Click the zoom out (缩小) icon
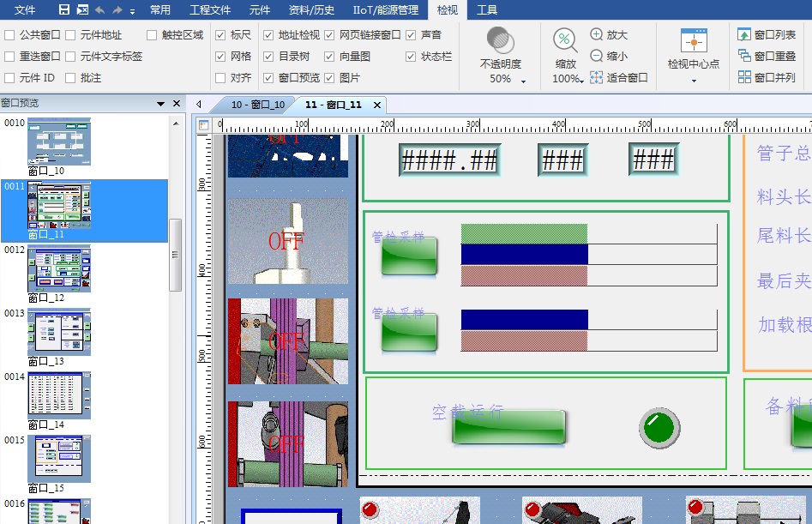 597,56
